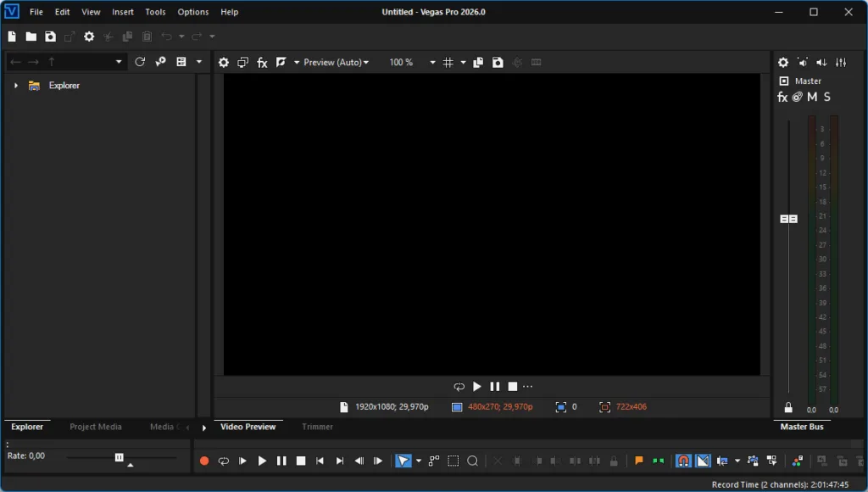Insert an orange marker flag
This screenshot has width=868, height=492.
click(x=639, y=461)
